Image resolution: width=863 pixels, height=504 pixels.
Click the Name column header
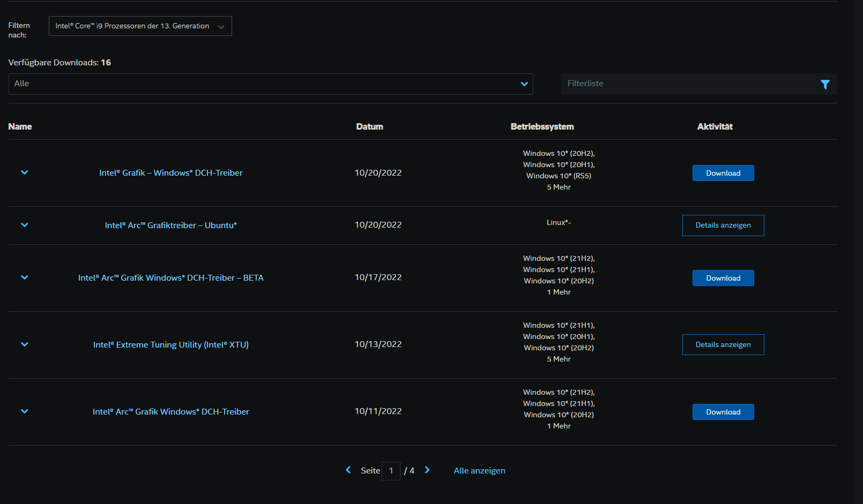click(x=20, y=127)
